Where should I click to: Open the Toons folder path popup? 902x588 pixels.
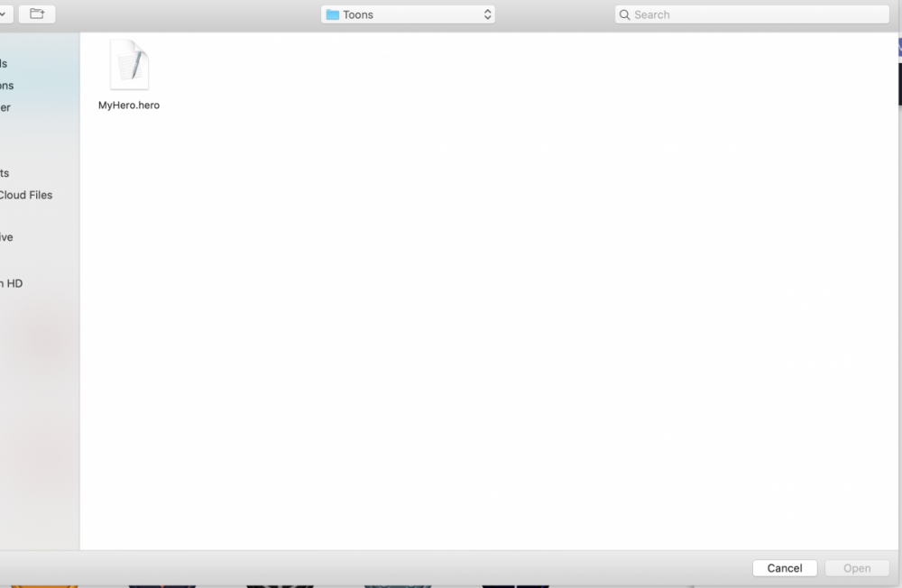coord(408,15)
